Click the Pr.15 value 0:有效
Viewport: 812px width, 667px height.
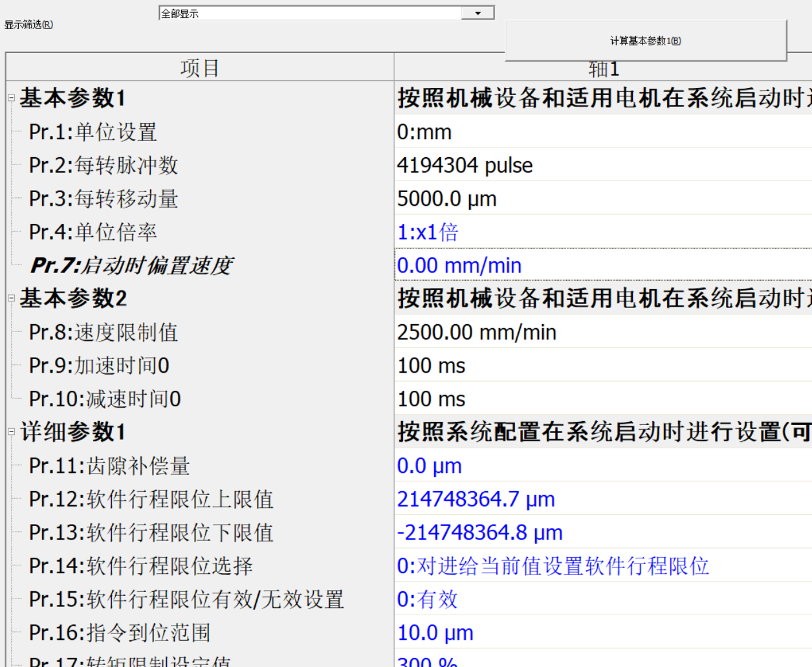point(428,599)
